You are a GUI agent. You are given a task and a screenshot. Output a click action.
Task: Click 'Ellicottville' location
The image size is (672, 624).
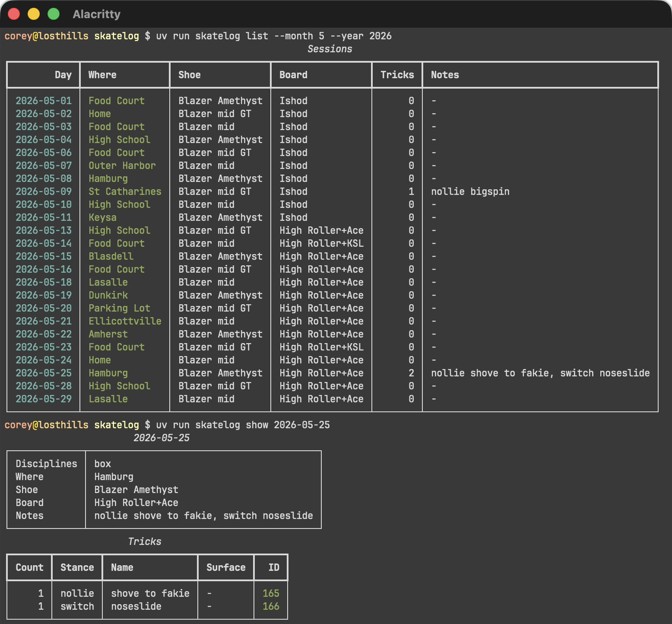[x=125, y=321]
